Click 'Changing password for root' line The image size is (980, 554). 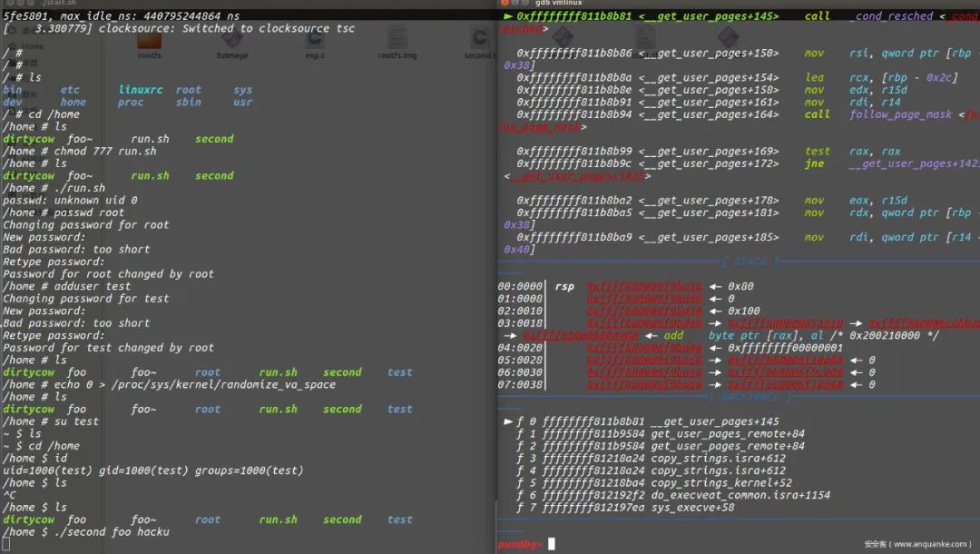(x=86, y=225)
